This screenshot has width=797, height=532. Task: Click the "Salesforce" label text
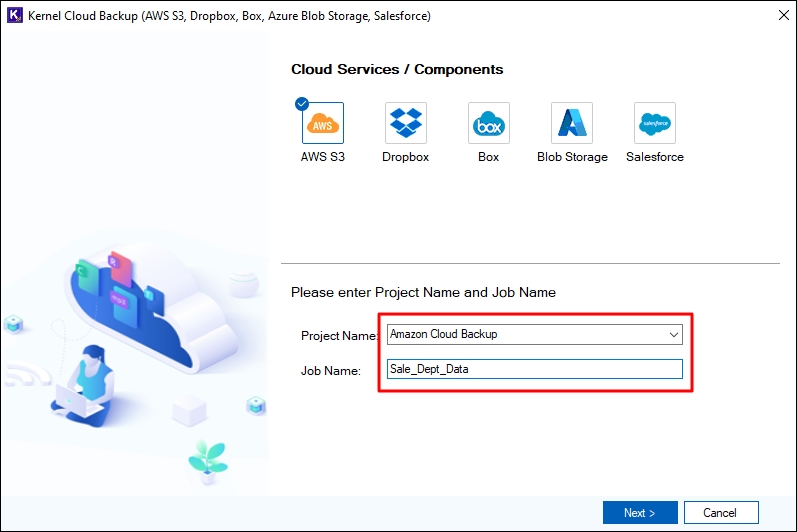click(655, 157)
